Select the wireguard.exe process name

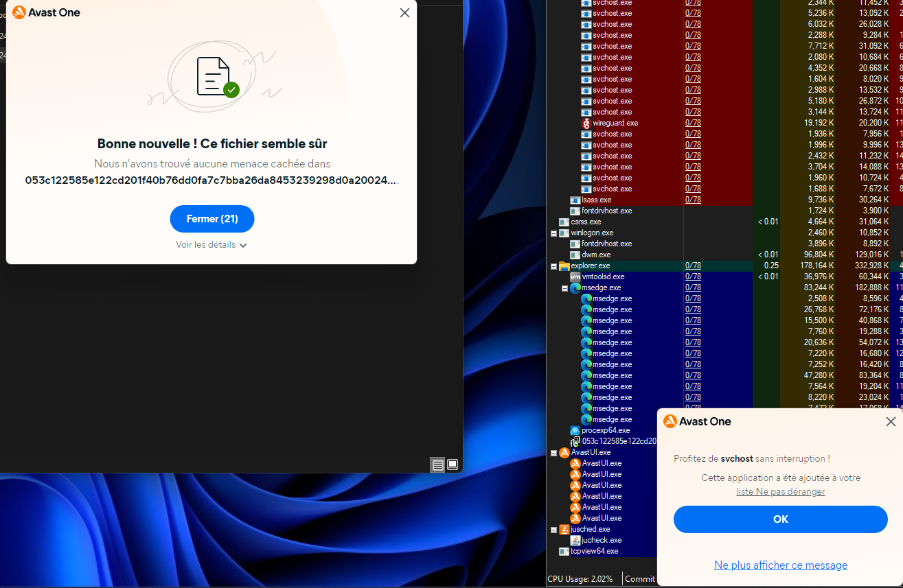coord(615,123)
